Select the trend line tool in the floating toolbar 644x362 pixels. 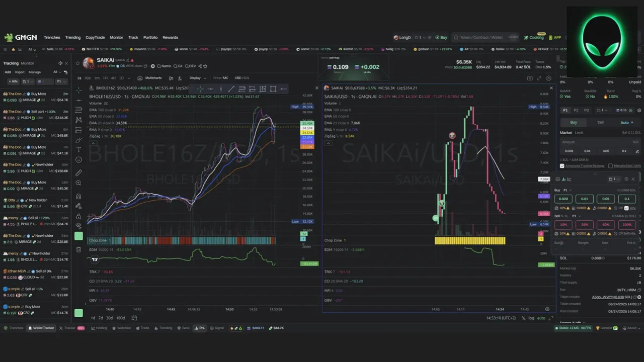(x=231, y=89)
